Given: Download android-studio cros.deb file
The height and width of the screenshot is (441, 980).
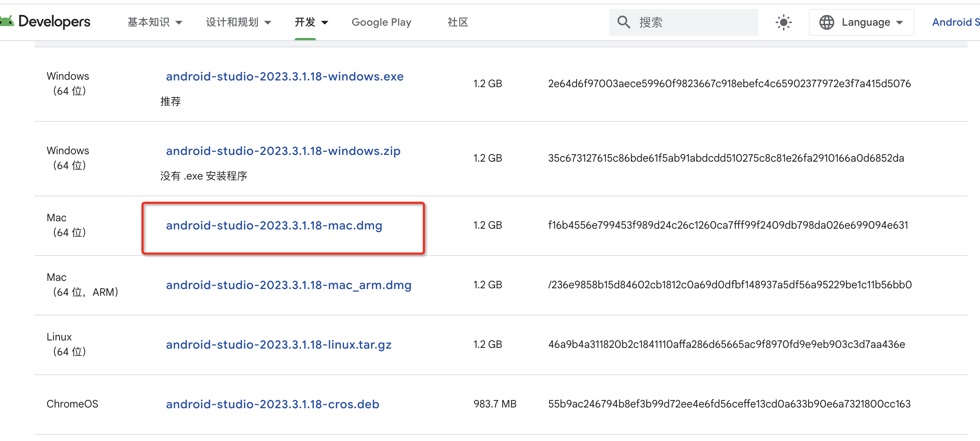Looking at the screenshot, I should point(272,404).
